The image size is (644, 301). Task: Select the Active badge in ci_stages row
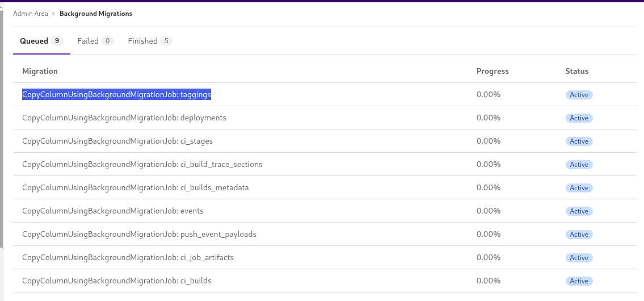pyautogui.click(x=579, y=141)
